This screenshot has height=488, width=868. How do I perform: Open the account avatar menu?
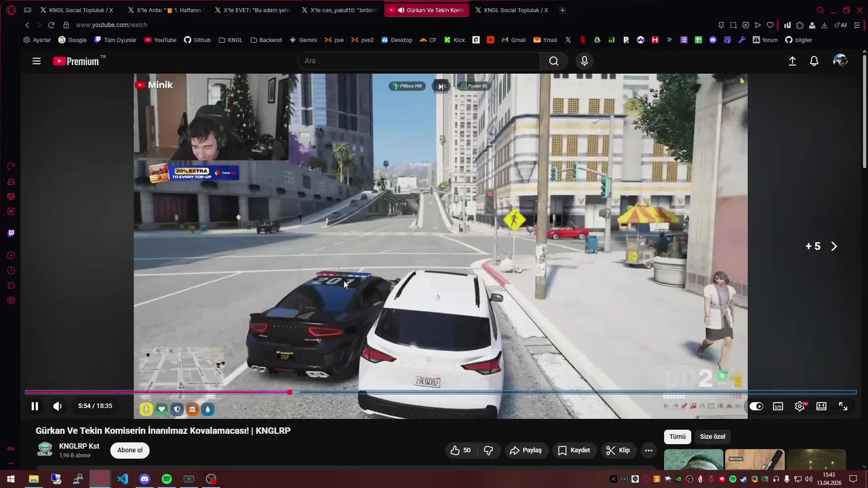pos(840,61)
